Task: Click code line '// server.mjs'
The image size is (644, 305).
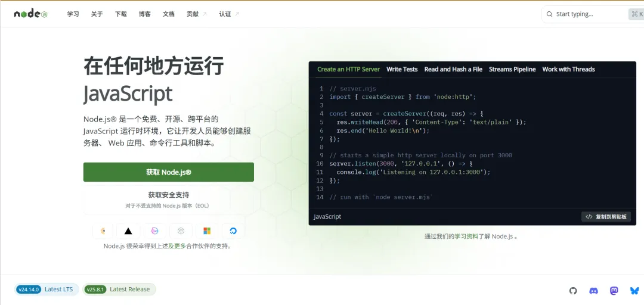Action: (x=352, y=89)
